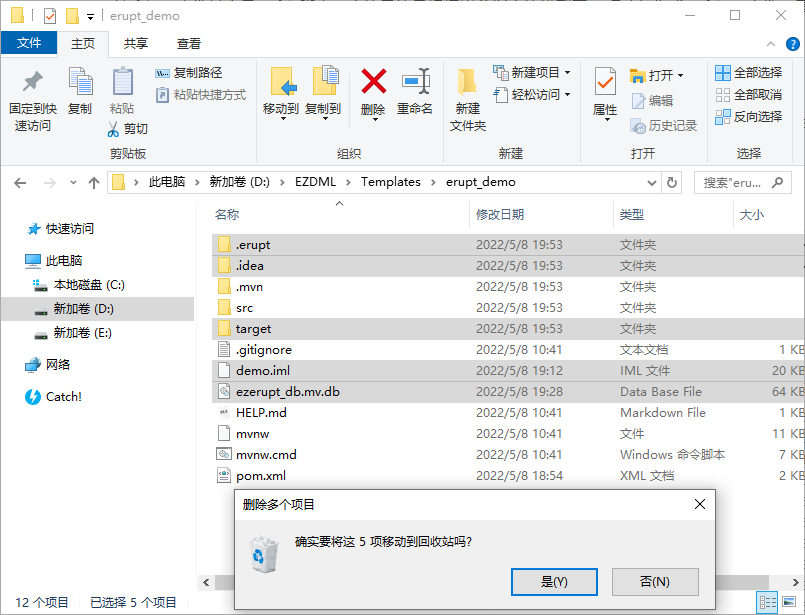This screenshot has width=805, height=615.
Task: Click Templates in the address path
Action: point(391,182)
